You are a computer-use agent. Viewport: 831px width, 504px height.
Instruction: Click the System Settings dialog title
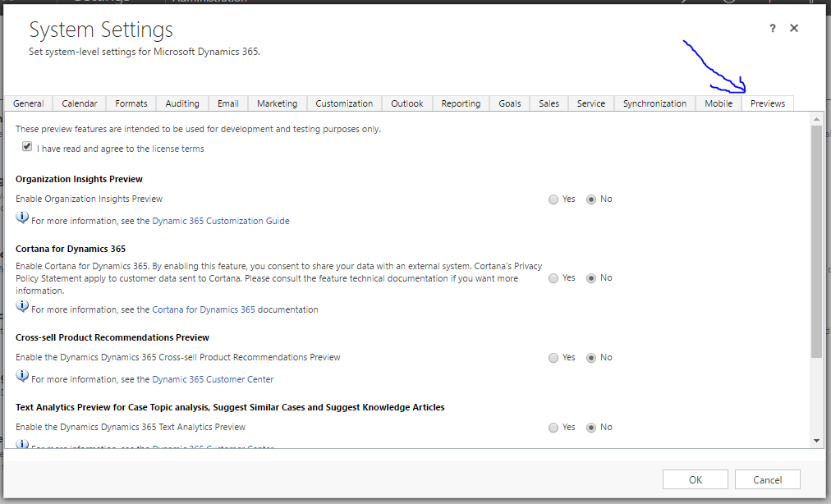101,30
